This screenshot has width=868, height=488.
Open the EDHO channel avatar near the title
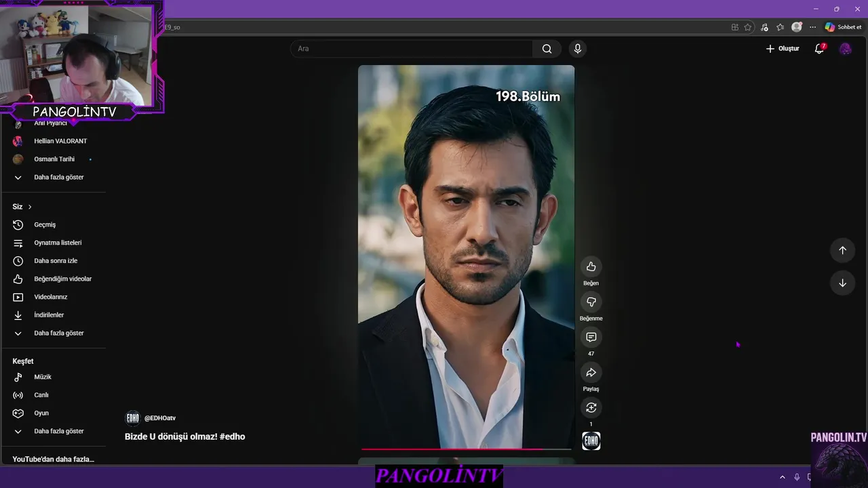click(x=133, y=418)
